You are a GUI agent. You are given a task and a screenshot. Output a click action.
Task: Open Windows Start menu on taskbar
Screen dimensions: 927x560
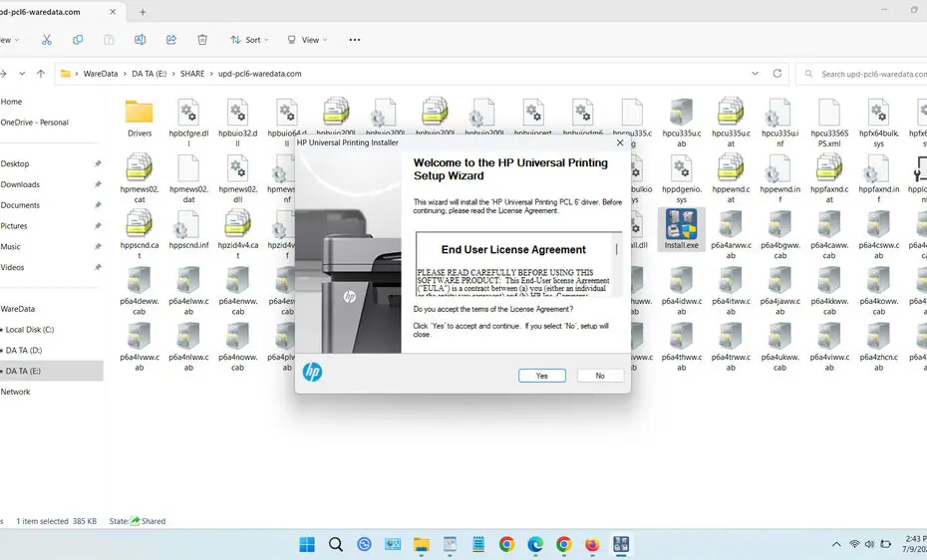tap(307, 544)
